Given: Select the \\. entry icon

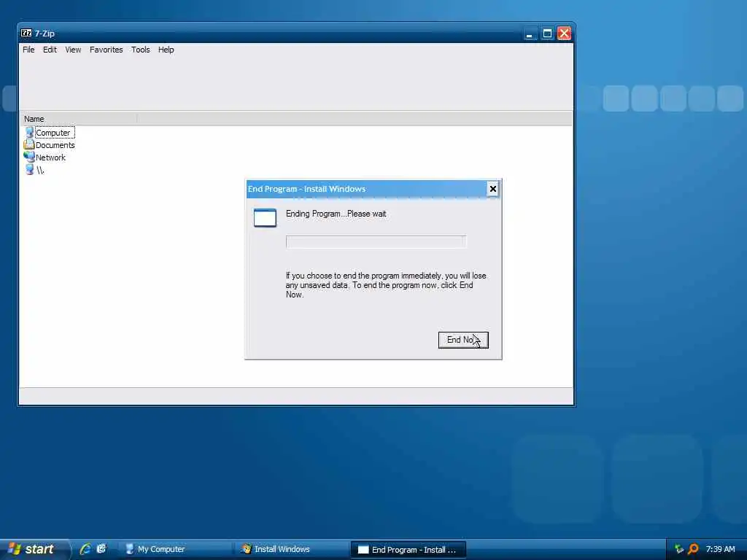Looking at the screenshot, I should [x=29, y=169].
